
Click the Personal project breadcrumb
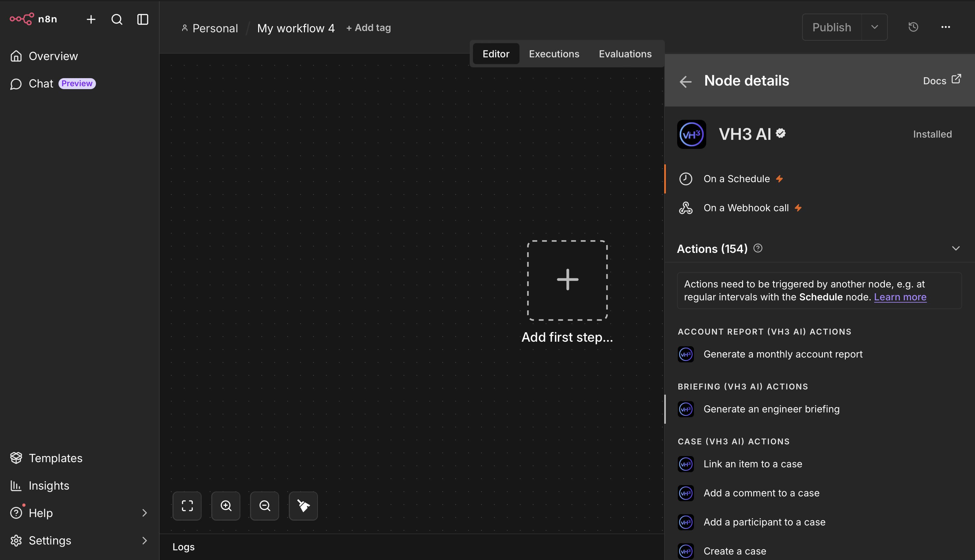(x=210, y=28)
